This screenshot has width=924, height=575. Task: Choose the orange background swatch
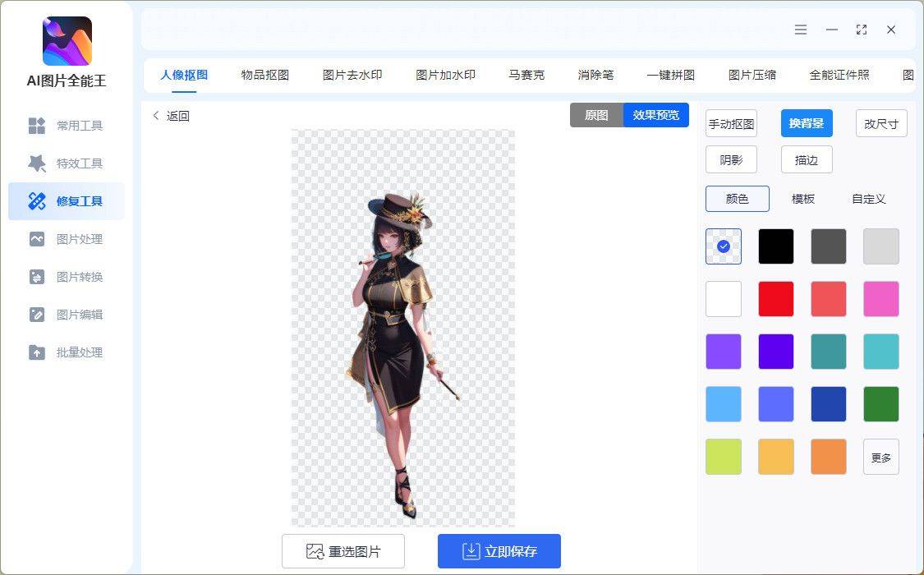pos(829,457)
